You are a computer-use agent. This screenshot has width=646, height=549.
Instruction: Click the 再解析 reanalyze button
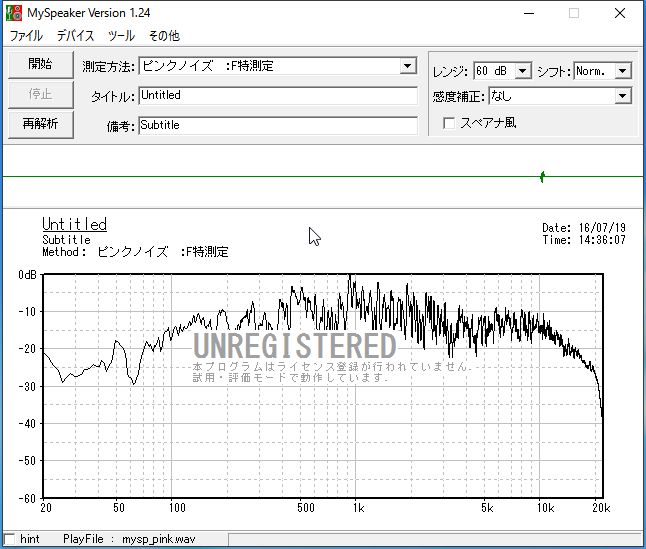[40, 124]
